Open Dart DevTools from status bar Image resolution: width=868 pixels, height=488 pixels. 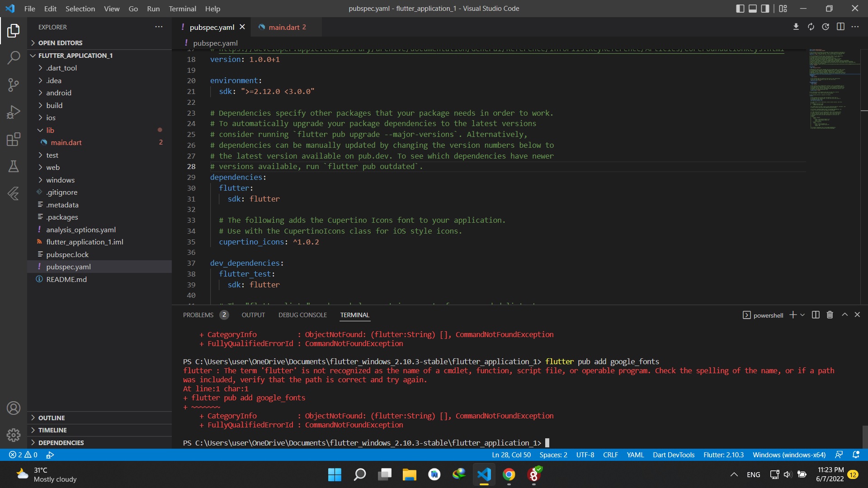[674, 455]
